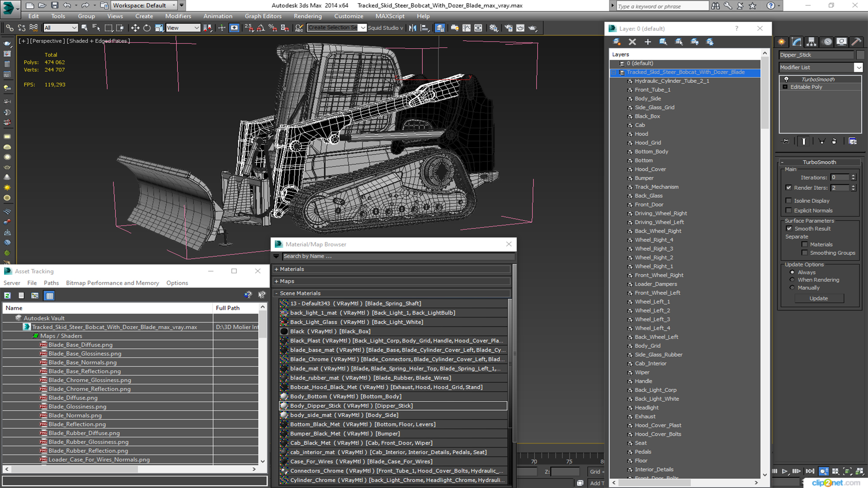Select the Rotate tool in main toolbar
This screenshot has height=488, width=868.
pyautogui.click(x=147, y=28)
